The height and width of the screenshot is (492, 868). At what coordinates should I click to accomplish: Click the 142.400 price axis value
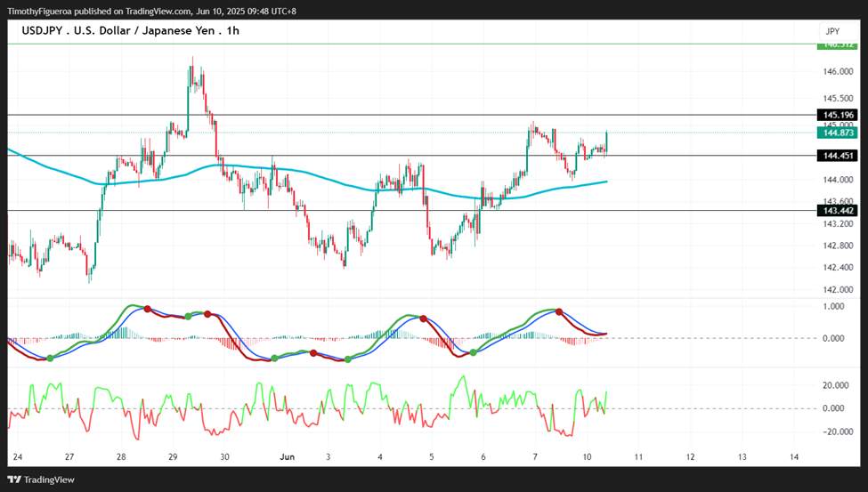pyautogui.click(x=838, y=268)
